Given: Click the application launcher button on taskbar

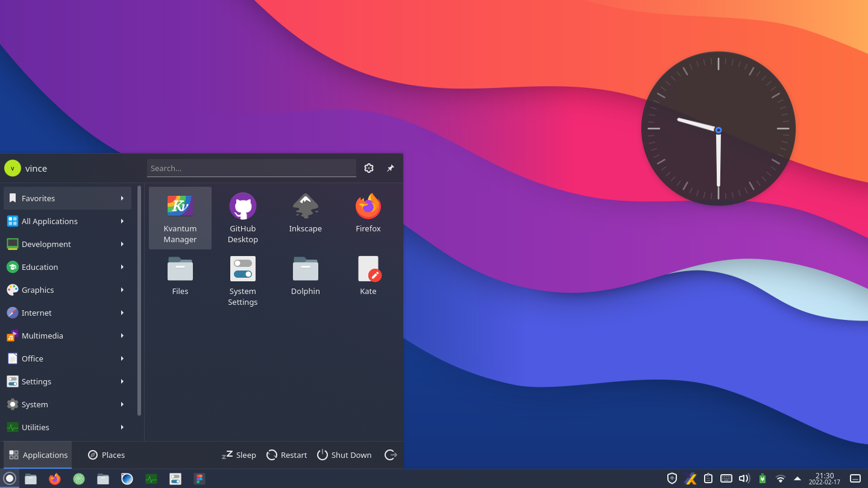Looking at the screenshot, I should click(x=10, y=478).
